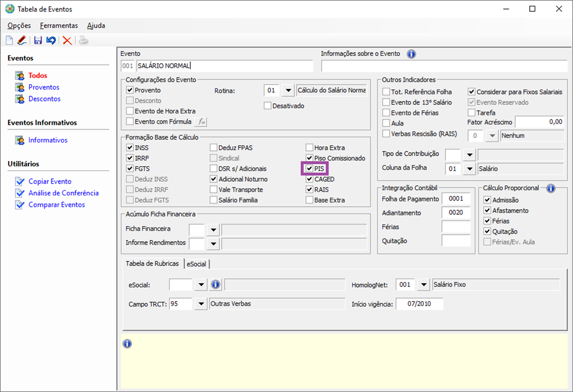This screenshot has height=392, width=573.
Task: Click the info icon beside the eSocial field
Action: 216,284
